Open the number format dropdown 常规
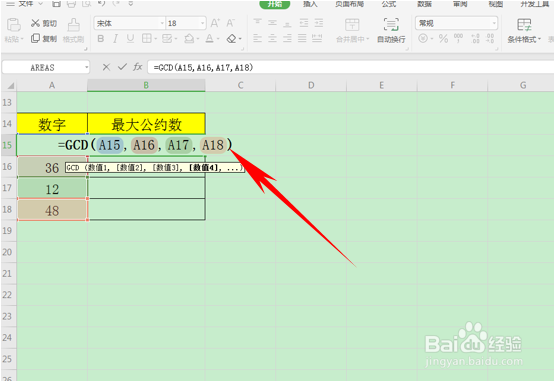Screen dimensions: 554x381 coord(494,23)
